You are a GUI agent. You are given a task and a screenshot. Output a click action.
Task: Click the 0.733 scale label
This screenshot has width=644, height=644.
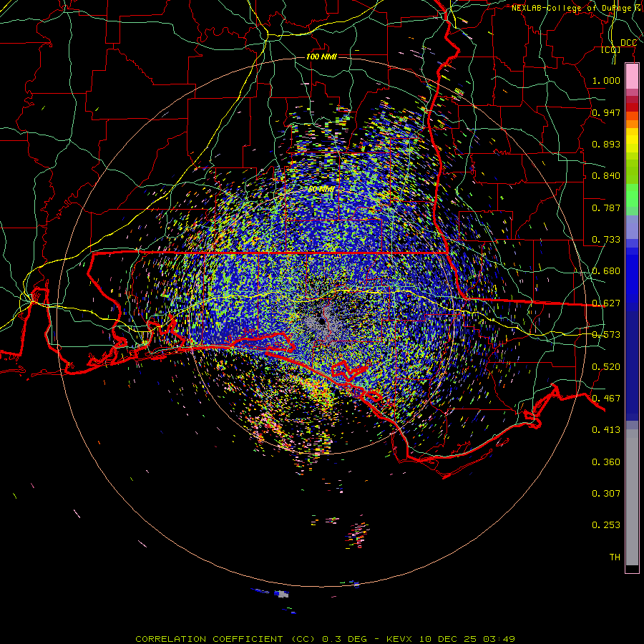pos(606,240)
